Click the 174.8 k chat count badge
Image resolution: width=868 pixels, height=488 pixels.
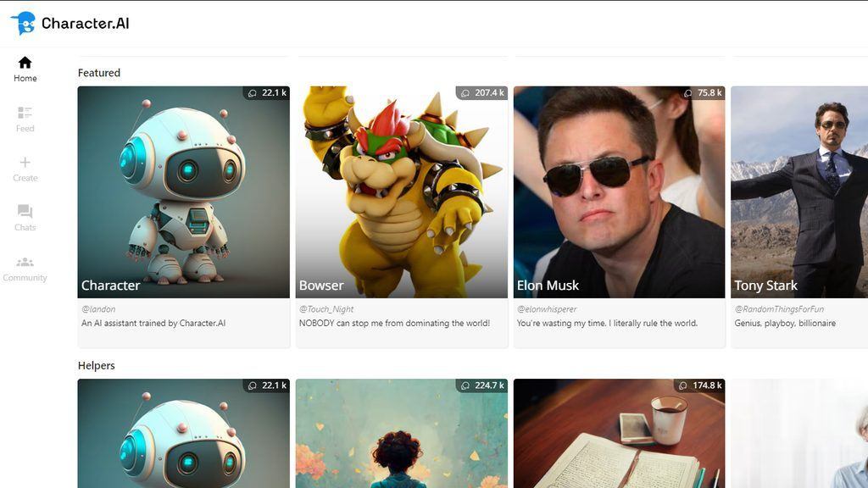click(699, 385)
